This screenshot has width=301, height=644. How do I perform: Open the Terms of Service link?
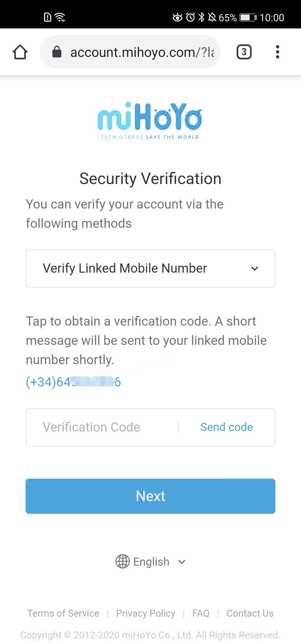click(63, 613)
